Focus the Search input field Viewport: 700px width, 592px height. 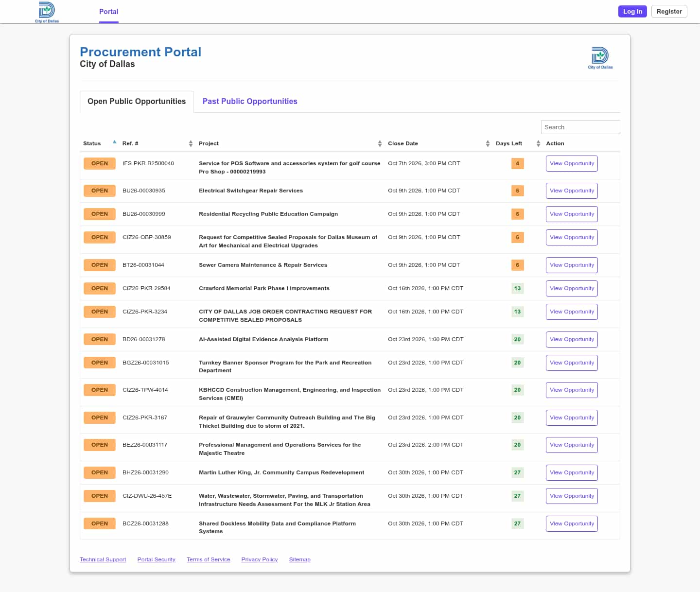coord(580,127)
